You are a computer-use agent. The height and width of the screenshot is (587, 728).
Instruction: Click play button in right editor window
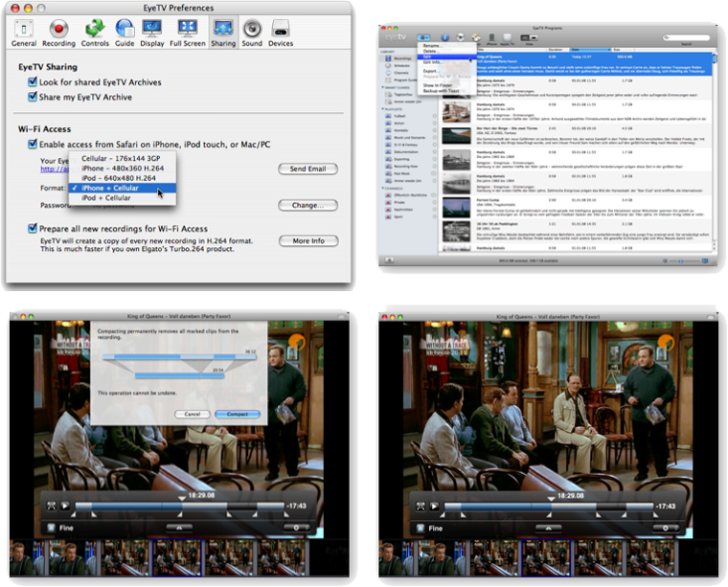(x=434, y=507)
